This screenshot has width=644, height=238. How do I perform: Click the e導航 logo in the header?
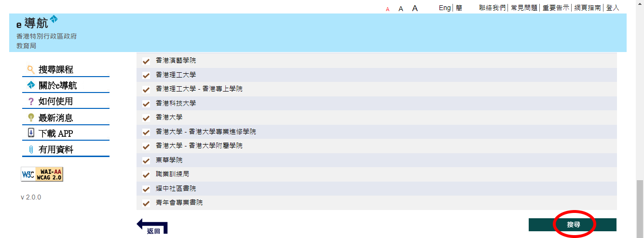37,22
